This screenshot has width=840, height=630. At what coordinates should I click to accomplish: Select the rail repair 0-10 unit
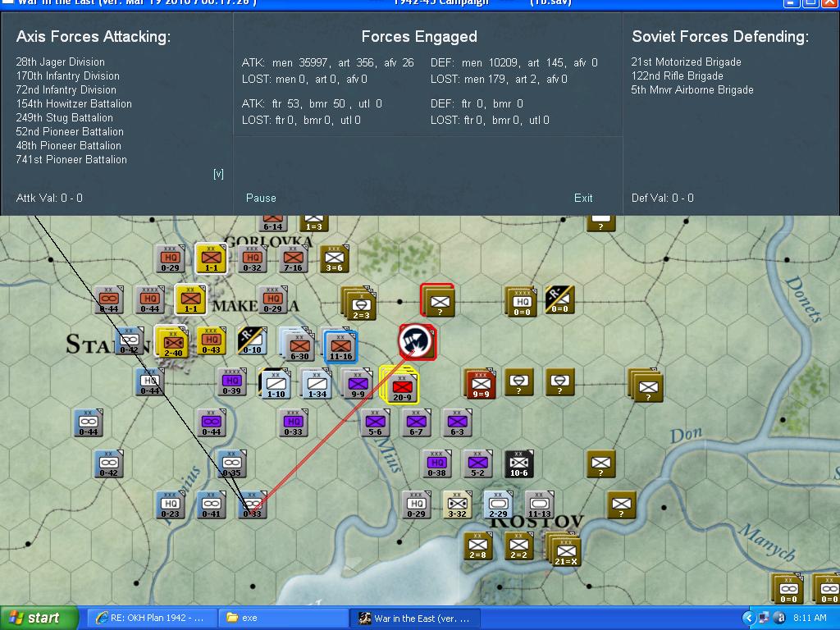pos(252,340)
